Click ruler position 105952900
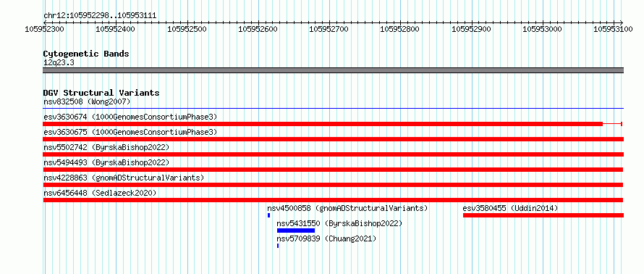Viewport: 644px width, 274px height. tap(471, 29)
